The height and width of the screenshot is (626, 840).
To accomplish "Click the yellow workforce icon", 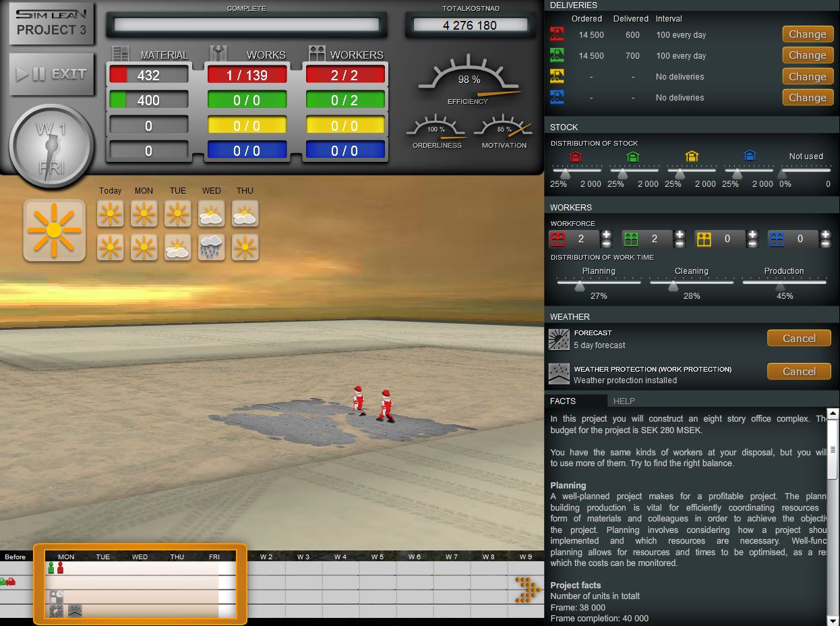I will pyautogui.click(x=704, y=239).
